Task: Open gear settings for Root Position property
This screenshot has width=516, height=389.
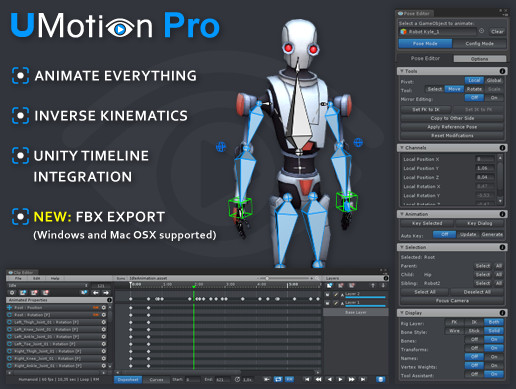Action: click(104, 307)
